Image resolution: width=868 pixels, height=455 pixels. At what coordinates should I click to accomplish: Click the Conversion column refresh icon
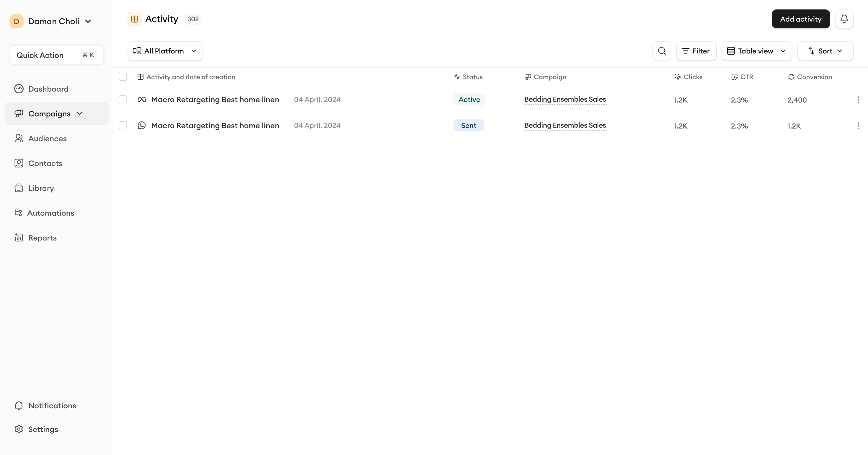[791, 77]
